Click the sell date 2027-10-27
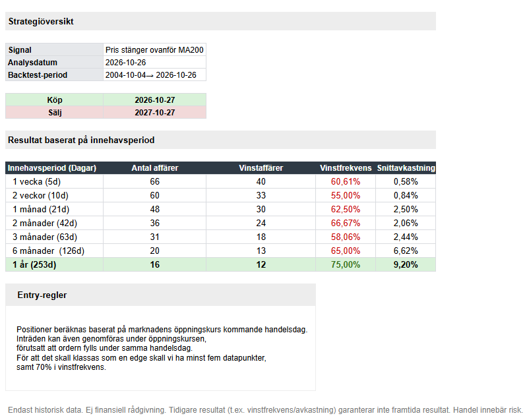Image resolution: width=527 pixels, height=420 pixels. click(154, 113)
